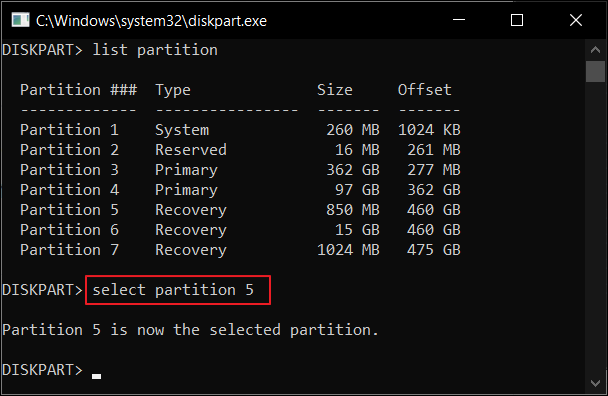Image resolution: width=608 pixels, height=396 pixels.
Task: Click the DISKPART> prompt before select partition
Action: click(42, 290)
